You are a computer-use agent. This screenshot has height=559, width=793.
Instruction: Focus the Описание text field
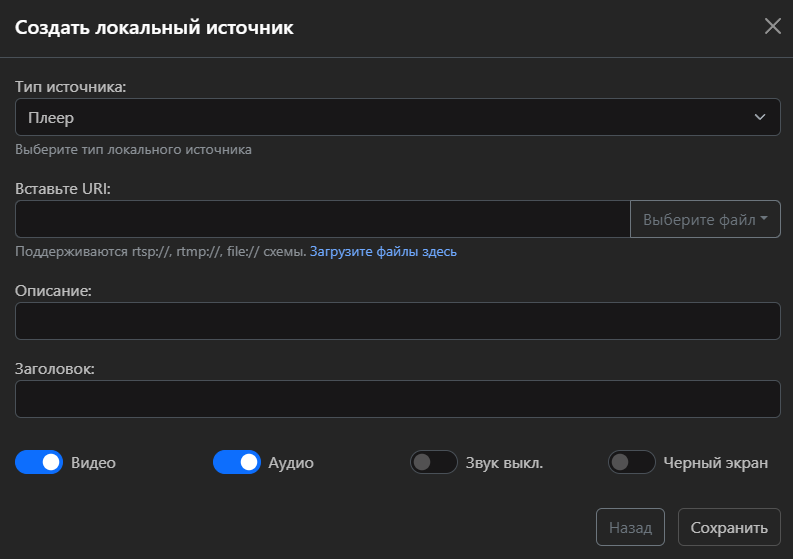click(x=397, y=321)
